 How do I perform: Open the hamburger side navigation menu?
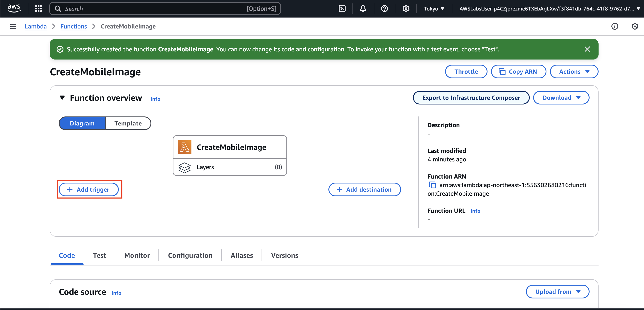(13, 27)
